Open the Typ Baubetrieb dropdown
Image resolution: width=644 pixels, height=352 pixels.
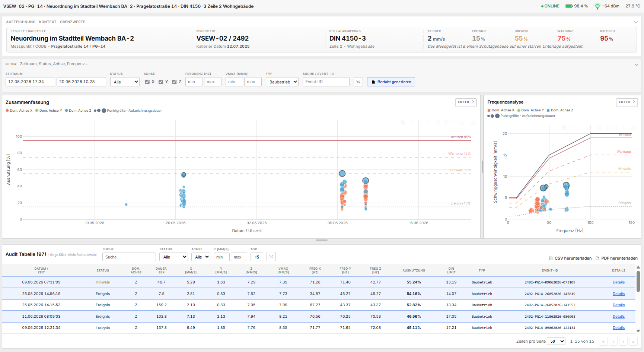tap(282, 82)
